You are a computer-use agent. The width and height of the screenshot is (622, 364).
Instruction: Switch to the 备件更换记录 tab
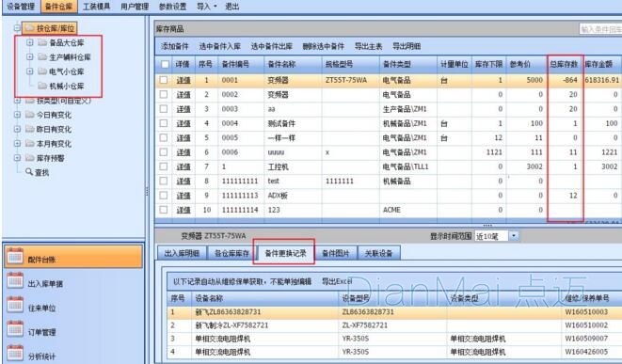(286, 253)
